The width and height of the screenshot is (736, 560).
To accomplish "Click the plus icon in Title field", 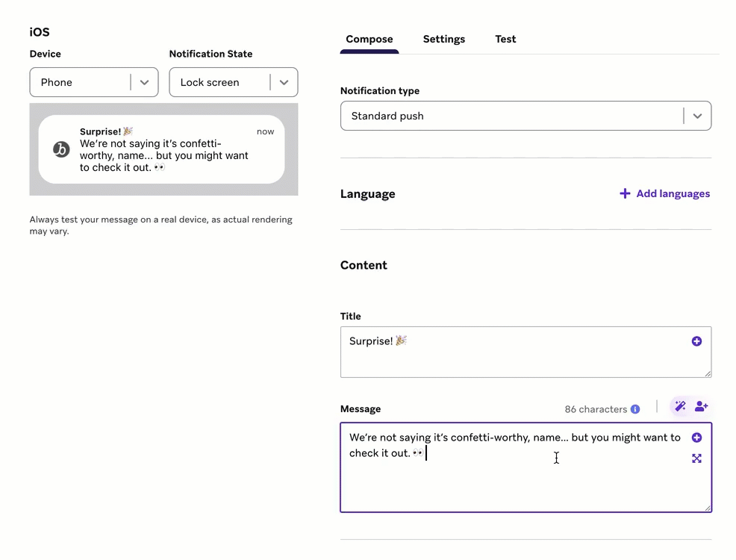I will coord(696,341).
